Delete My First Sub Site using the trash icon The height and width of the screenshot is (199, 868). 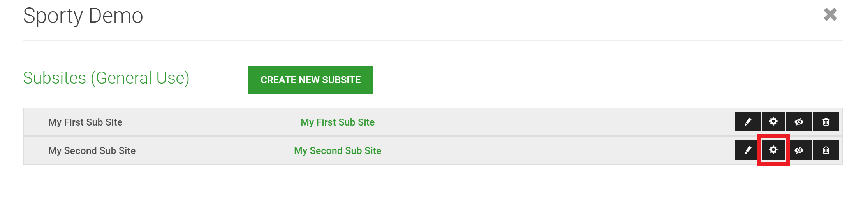point(826,122)
